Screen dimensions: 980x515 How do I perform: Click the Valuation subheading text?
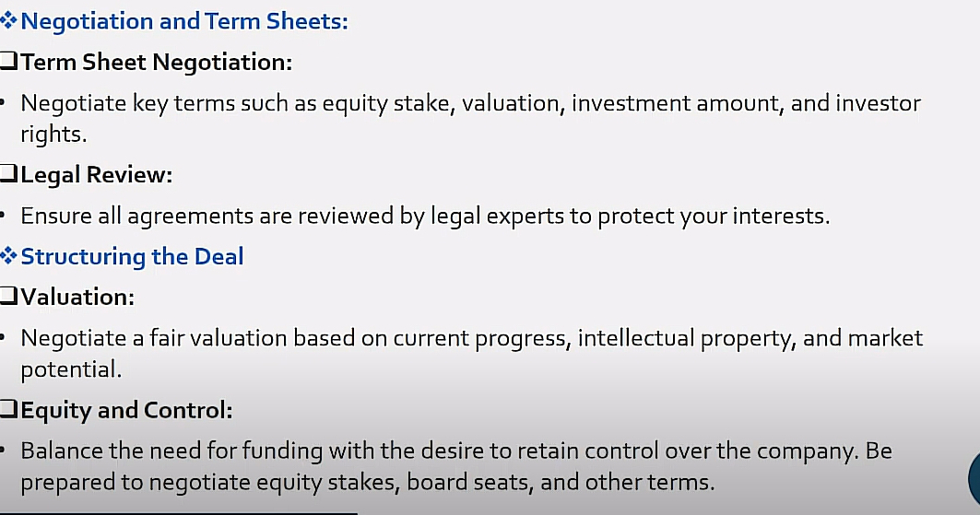[x=77, y=298]
